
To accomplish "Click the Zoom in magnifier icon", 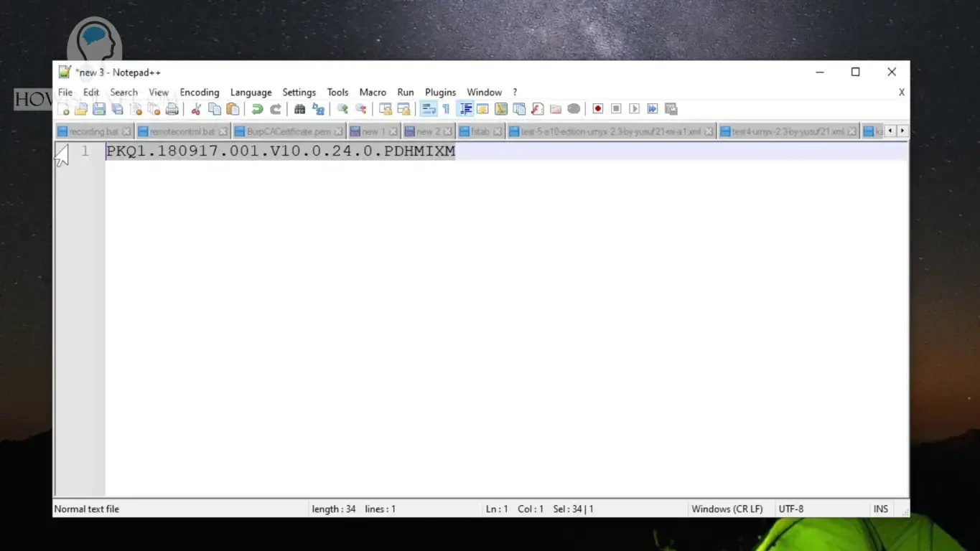I will [342, 109].
